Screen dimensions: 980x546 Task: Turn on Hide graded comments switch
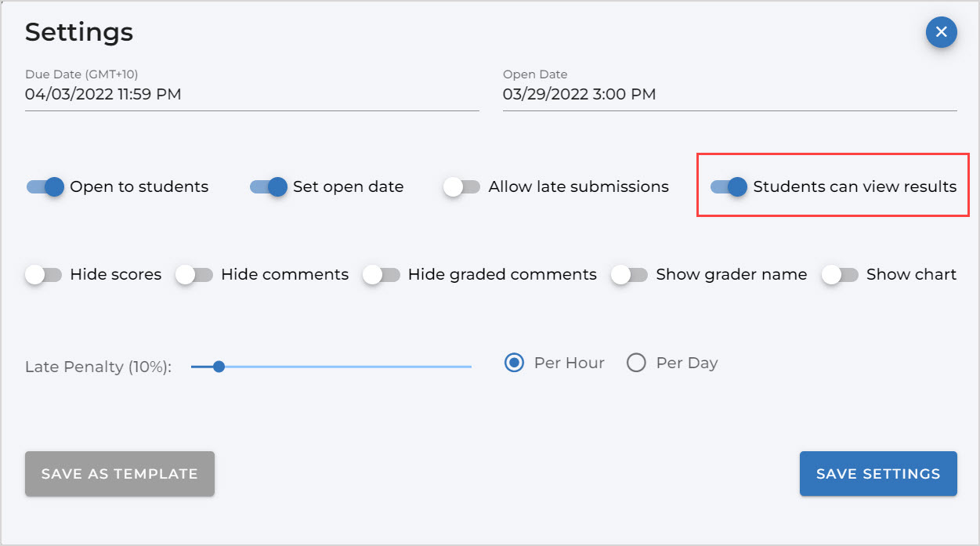tap(382, 275)
